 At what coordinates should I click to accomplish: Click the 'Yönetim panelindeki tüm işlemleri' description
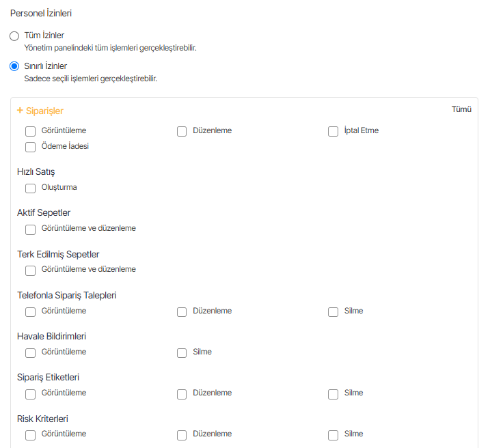click(x=110, y=48)
